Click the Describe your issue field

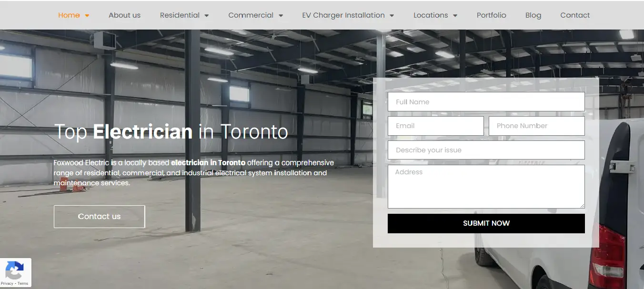pyautogui.click(x=486, y=150)
